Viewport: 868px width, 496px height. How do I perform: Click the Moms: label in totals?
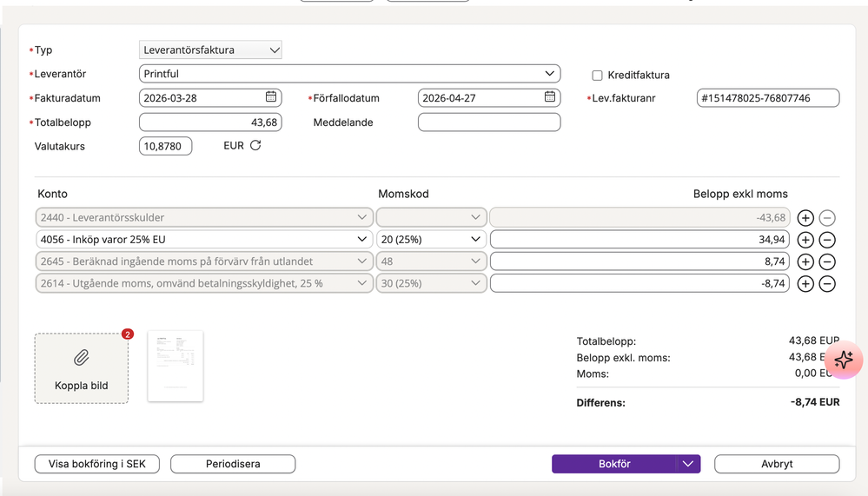[593, 374]
